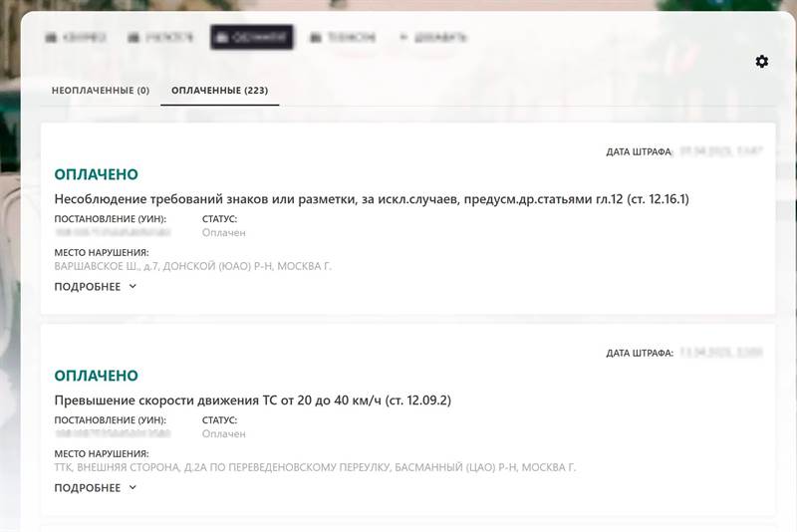797x532 pixels.
Task: Open settings via the gear icon
Action: (761, 62)
